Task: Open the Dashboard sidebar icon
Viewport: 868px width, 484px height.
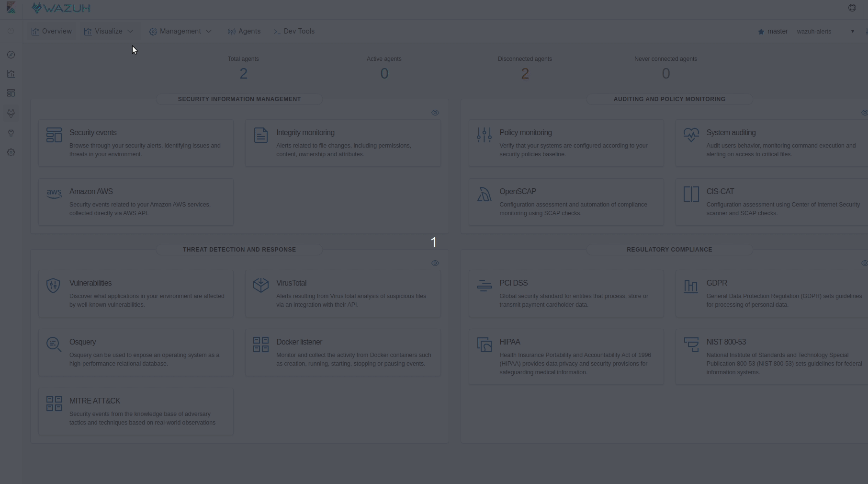Action: [11, 93]
